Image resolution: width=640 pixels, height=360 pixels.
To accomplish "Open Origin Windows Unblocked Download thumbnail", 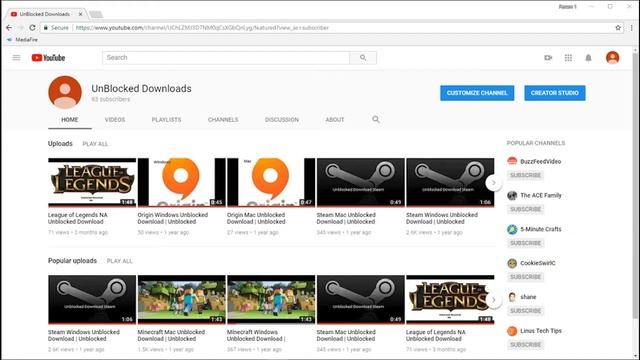I will tap(181, 182).
